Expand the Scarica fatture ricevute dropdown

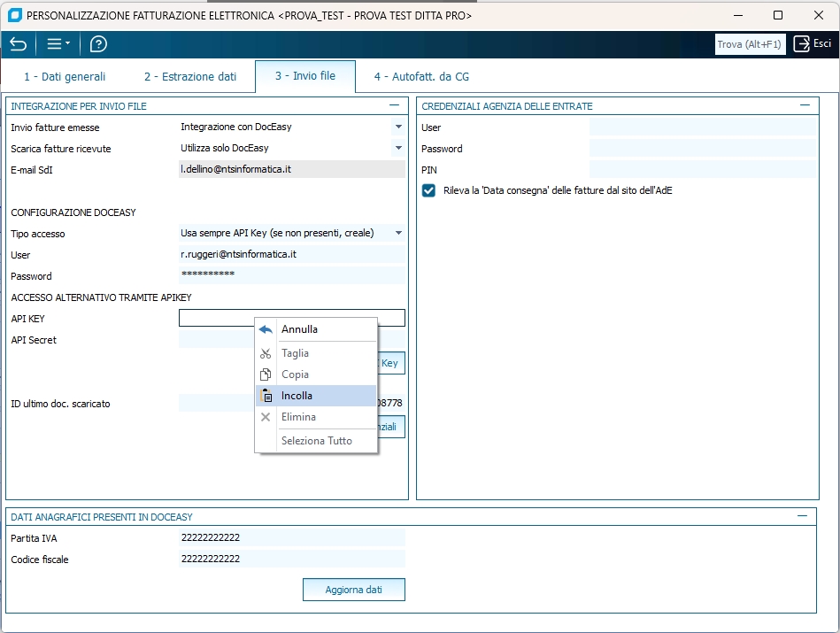click(x=398, y=148)
